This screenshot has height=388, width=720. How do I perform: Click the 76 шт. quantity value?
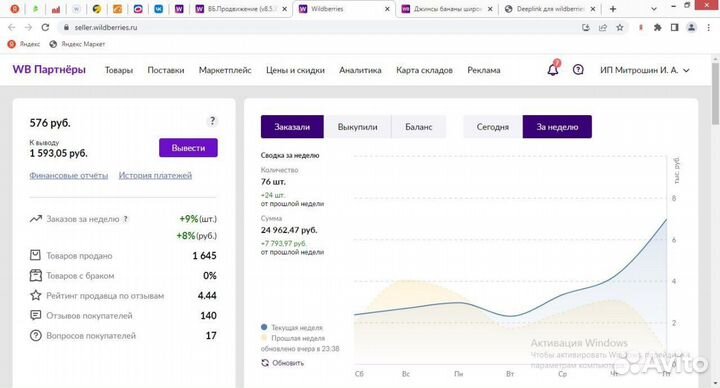click(273, 182)
